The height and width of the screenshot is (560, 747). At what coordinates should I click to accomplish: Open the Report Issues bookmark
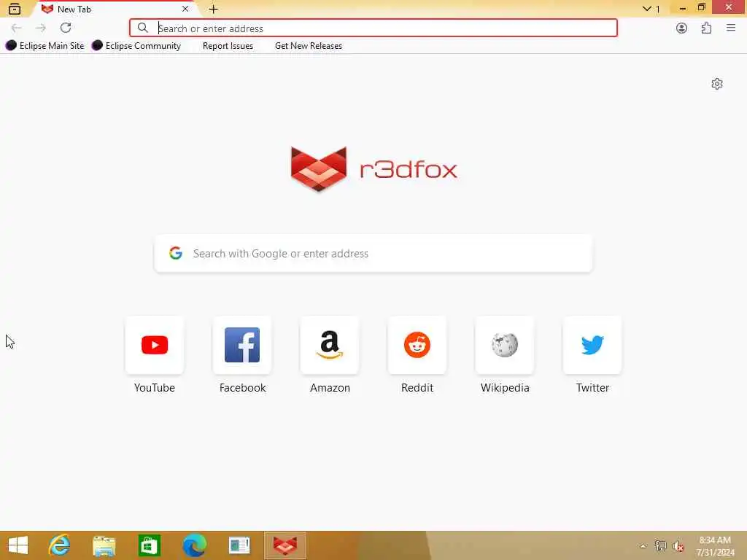[228, 46]
